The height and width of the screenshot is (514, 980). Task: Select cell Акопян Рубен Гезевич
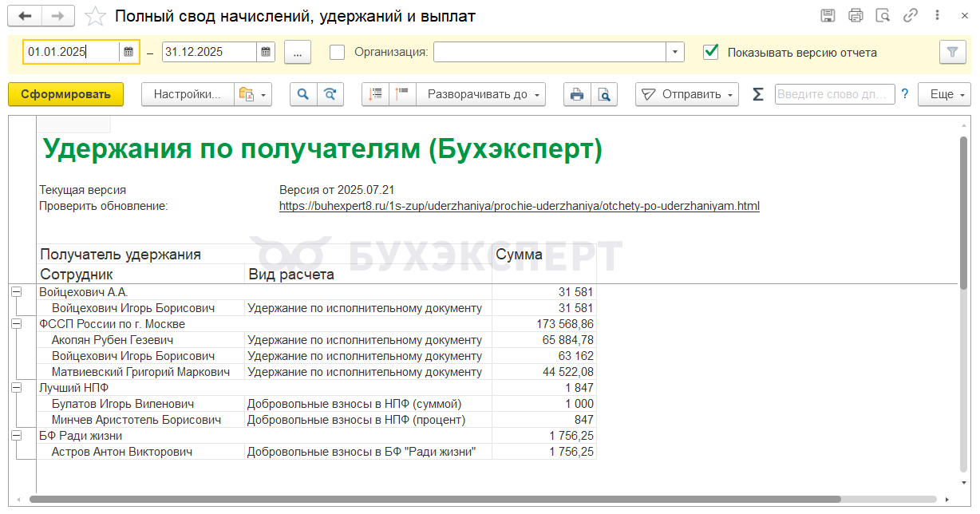140,340
